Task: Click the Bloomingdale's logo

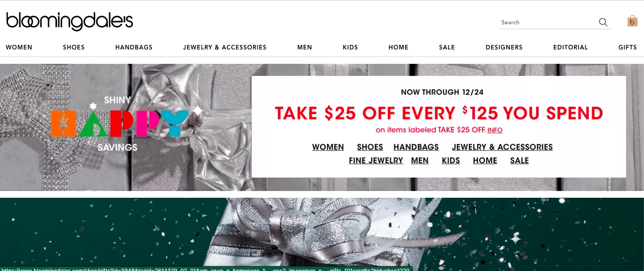Action: (70, 21)
